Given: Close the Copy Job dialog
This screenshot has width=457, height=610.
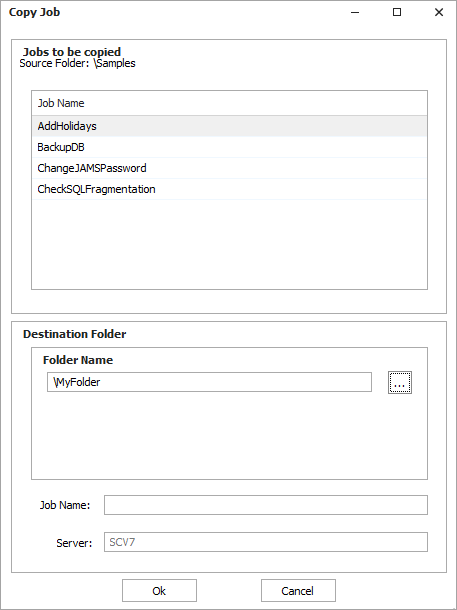Looking at the screenshot, I should pyautogui.click(x=439, y=12).
